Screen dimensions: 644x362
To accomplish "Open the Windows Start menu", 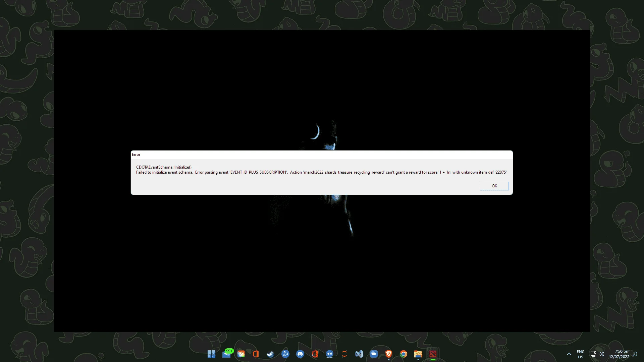I will tap(211, 354).
